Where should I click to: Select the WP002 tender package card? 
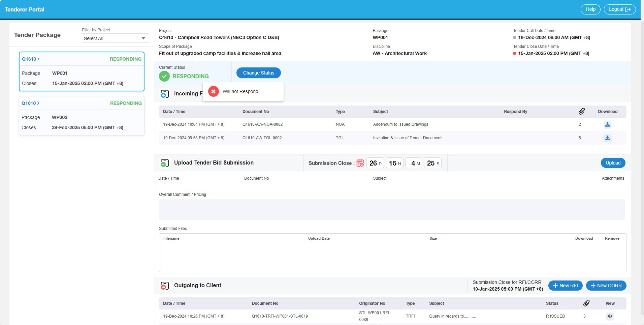[82, 116]
